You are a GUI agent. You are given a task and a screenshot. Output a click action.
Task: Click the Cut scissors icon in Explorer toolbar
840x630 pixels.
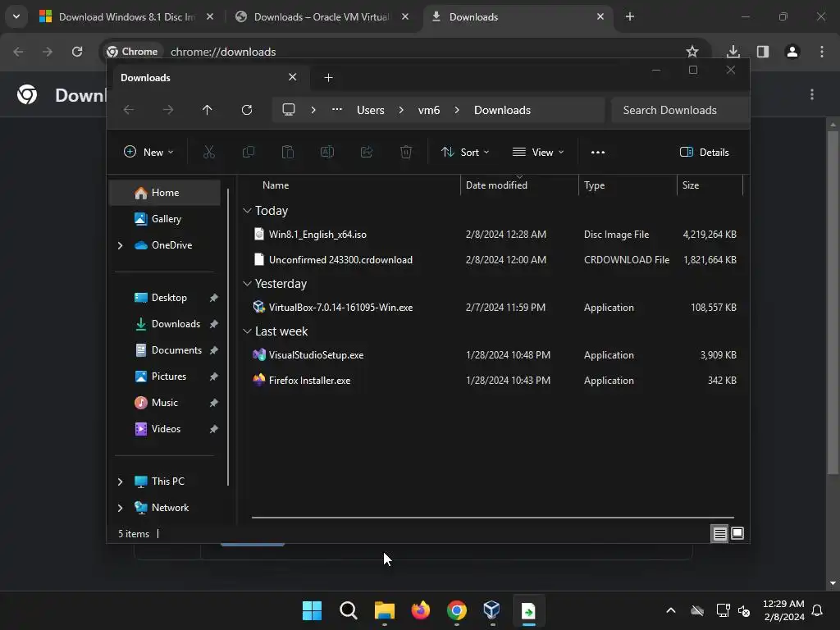209,152
